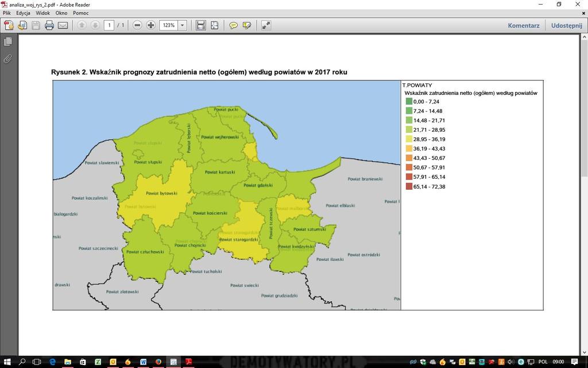Click the zoom percentage field showing 123%
The image size is (588, 368).
169,25
